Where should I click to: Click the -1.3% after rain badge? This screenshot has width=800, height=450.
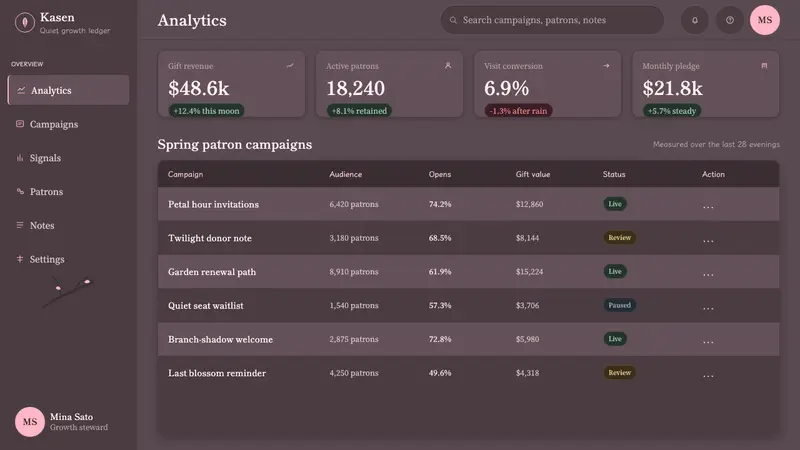518,111
